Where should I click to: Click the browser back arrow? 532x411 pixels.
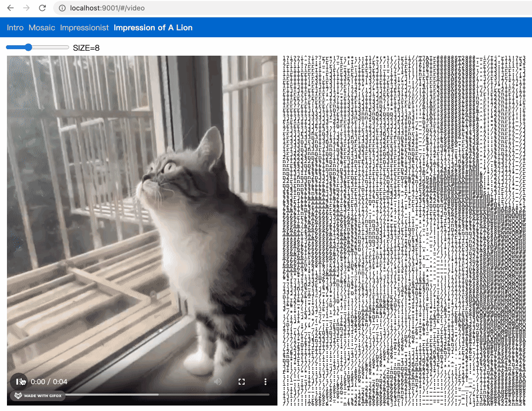pos(10,8)
